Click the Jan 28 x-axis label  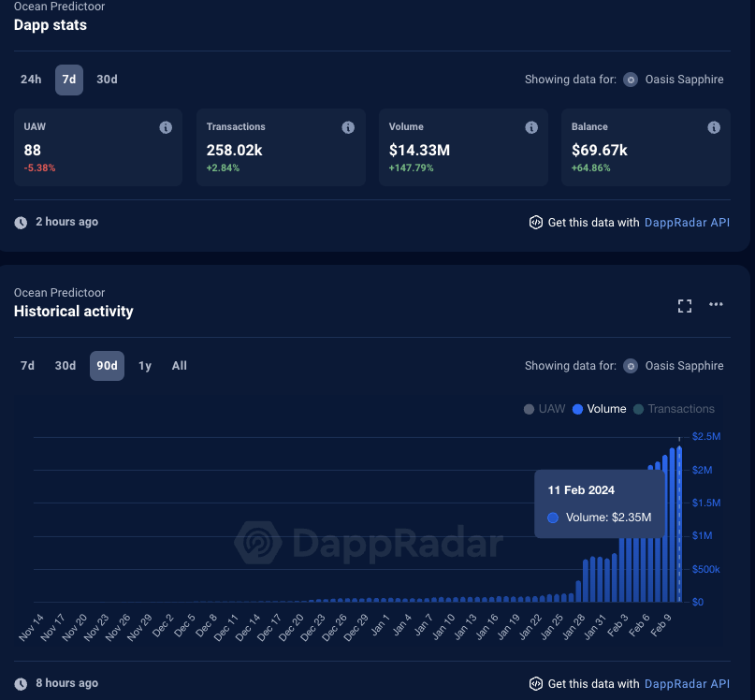point(573,627)
